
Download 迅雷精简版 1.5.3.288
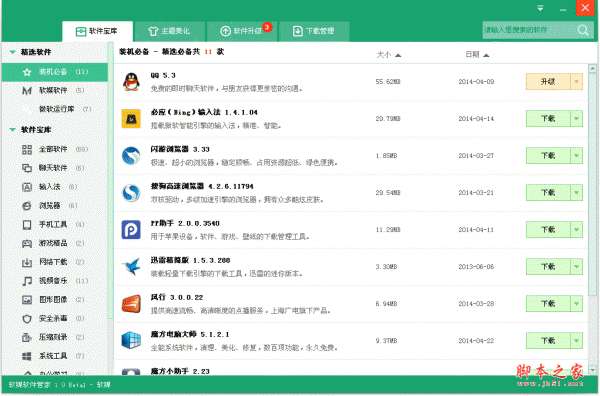tap(548, 267)
